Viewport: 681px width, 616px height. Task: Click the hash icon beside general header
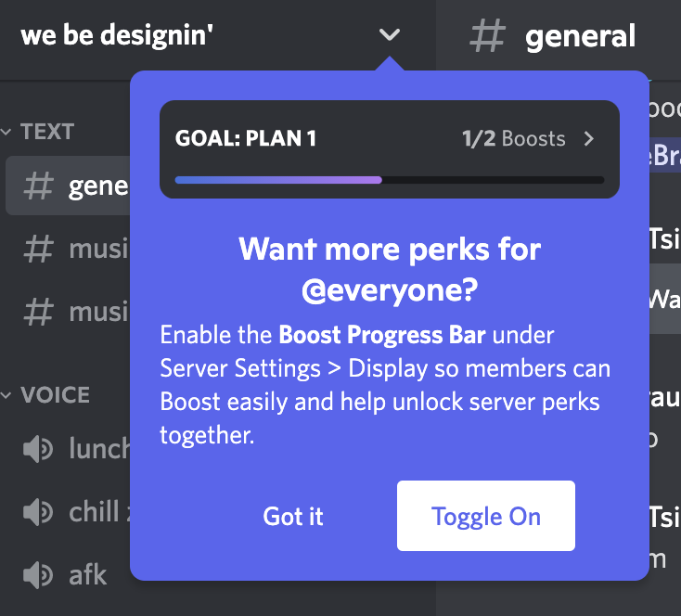tap(487, 35)
